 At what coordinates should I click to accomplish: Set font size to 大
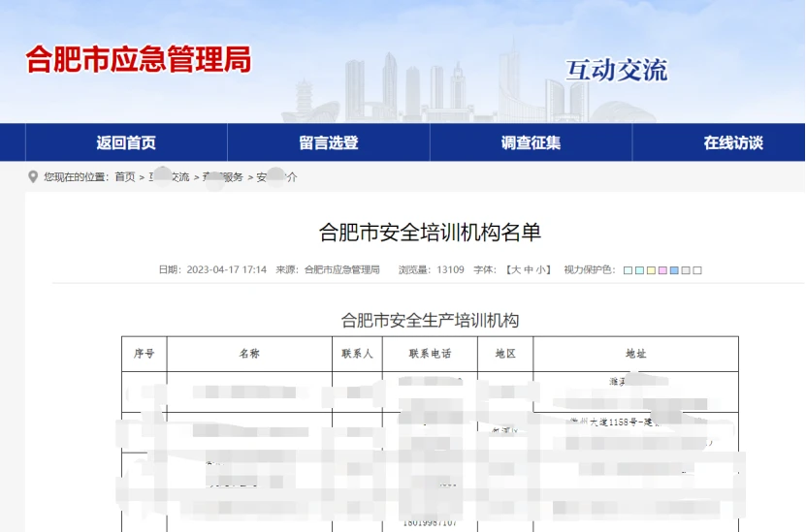tap(516, 269)
